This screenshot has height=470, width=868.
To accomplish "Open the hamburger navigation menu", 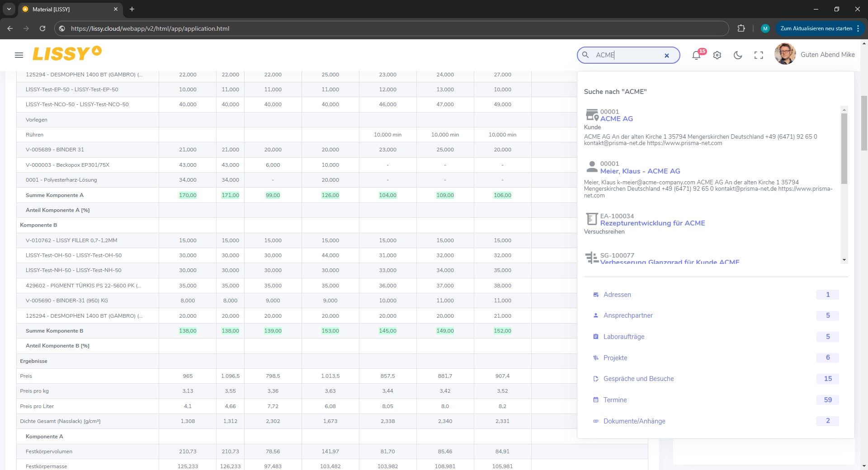I will [x=19, y=55].
